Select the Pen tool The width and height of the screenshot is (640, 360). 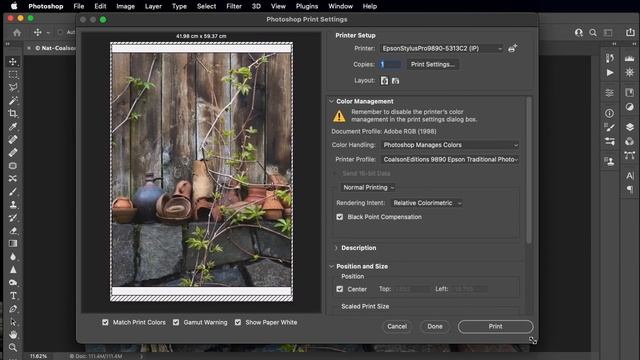coord(13,309)
